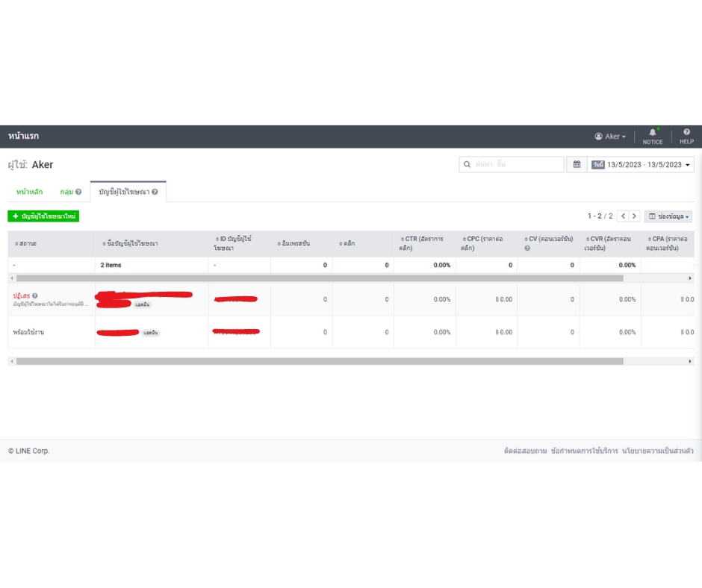Screen dimensions: 702x588
Task: Click 0.00% CTR in summary row
Action: 442,266
